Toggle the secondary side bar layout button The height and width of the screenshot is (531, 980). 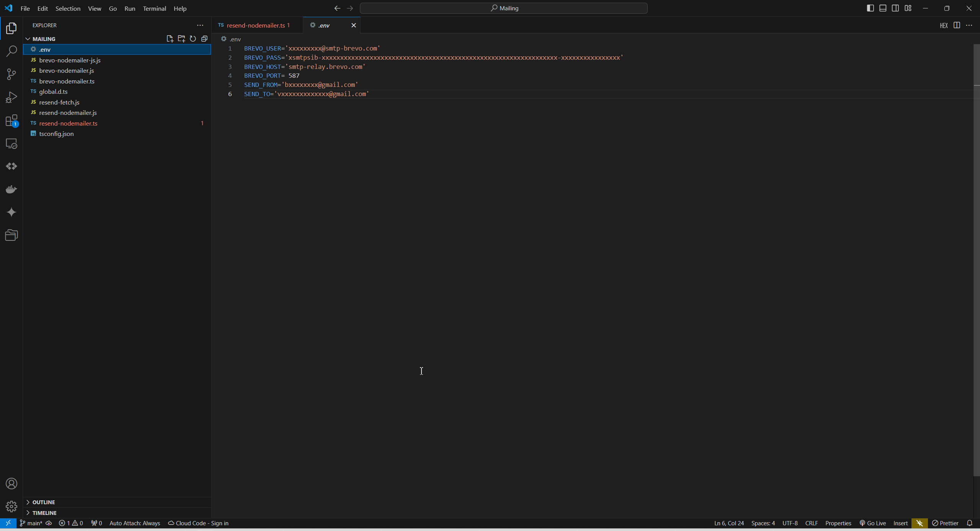click(x=895, y=8)
